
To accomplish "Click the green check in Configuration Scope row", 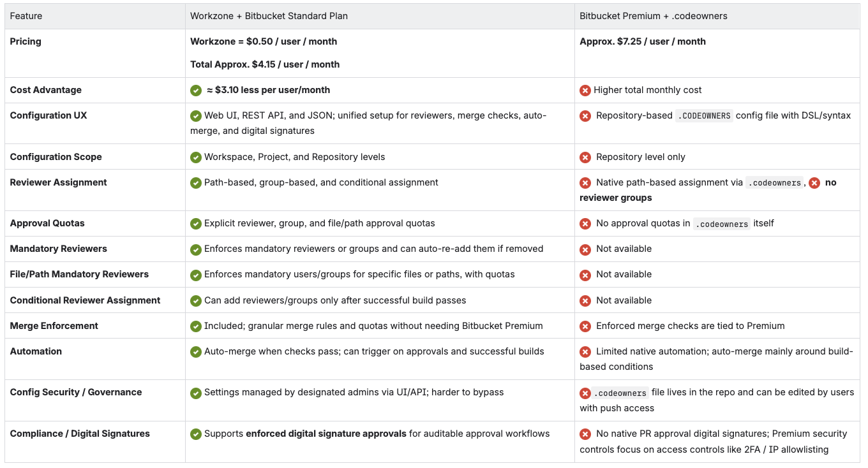I will pyautogui.click(x=196, y=157).
